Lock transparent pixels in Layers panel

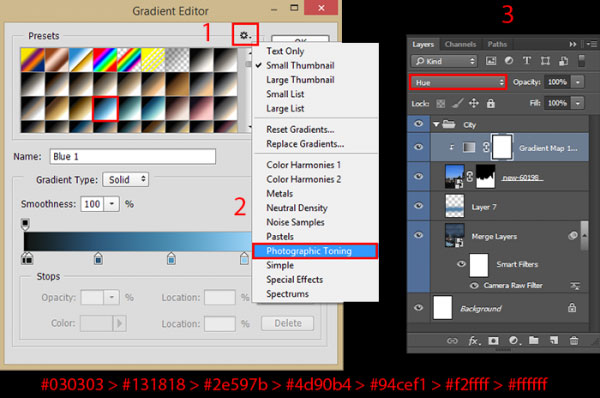click(x=441, y=103)
